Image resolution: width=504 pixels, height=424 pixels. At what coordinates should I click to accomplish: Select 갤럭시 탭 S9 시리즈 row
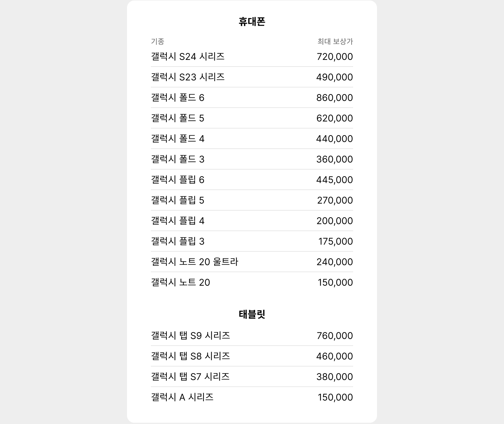(252, 336)
